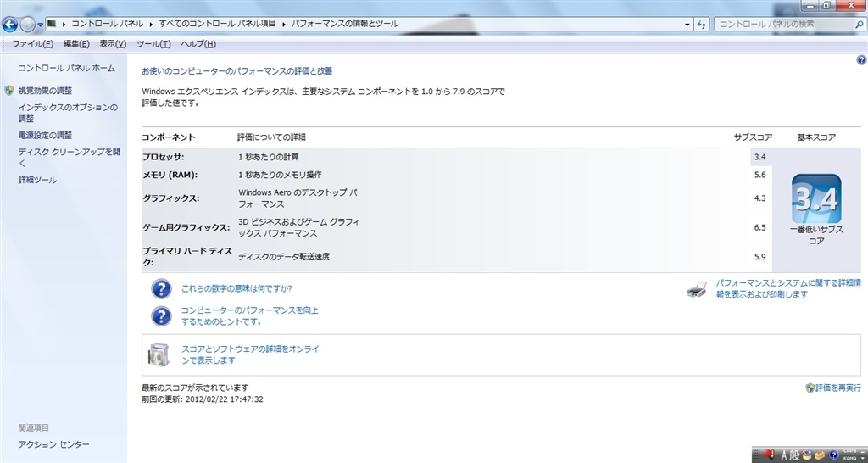The image size is (868, 463).
Task: Expand the dropdown after コントロール パネル breadcrumb
Action: point(151,24)
